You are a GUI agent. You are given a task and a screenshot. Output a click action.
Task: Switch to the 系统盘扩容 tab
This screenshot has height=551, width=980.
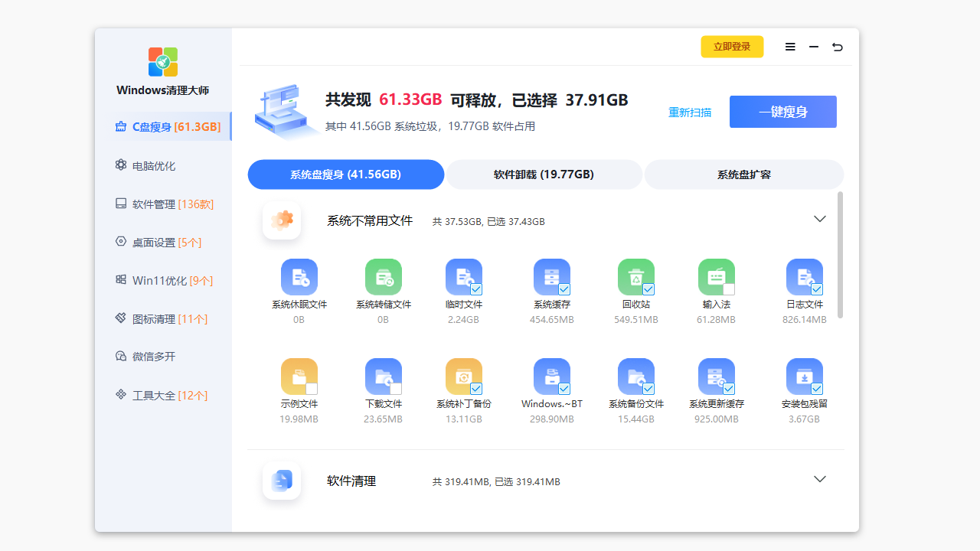743,174
